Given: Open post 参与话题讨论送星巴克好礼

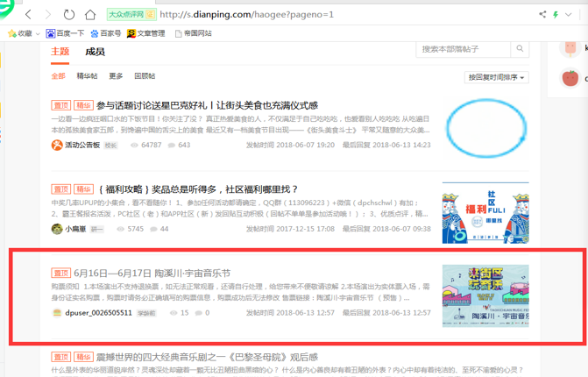Looking at the screenshot, I should (207, 105).
